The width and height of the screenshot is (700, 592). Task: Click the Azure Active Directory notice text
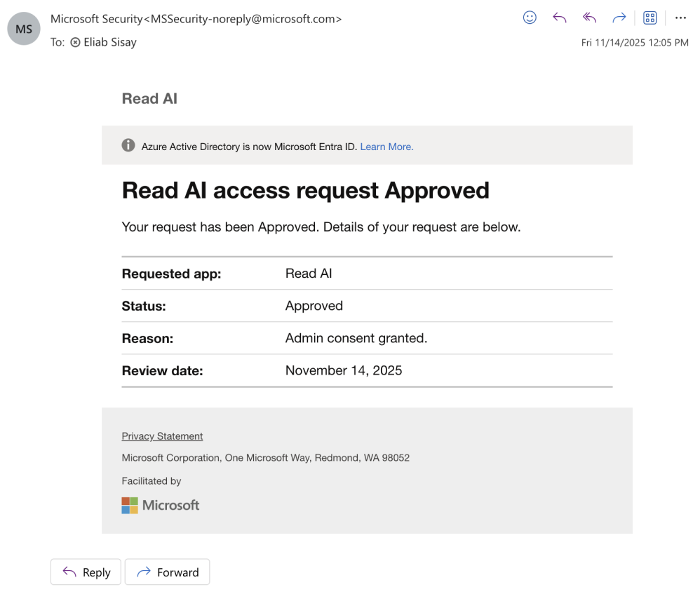pyautogui.click(x=249, y=147)
